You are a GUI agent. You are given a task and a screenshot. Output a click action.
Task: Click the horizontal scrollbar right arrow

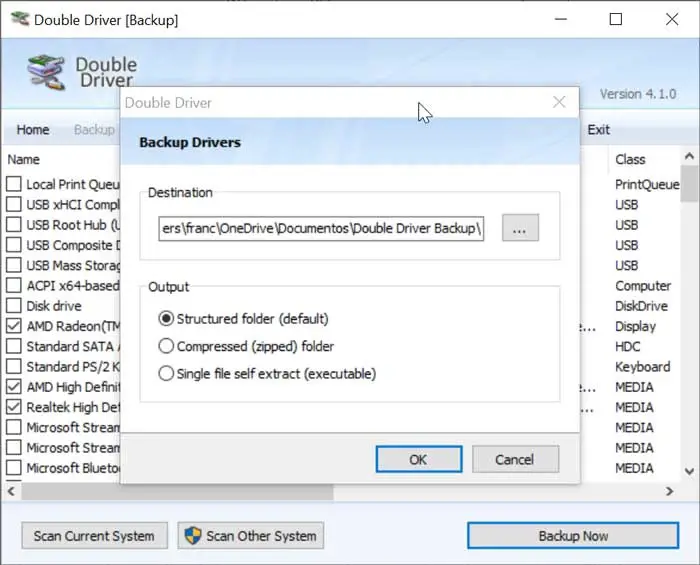pyautogui.click(x=670, y=491)
